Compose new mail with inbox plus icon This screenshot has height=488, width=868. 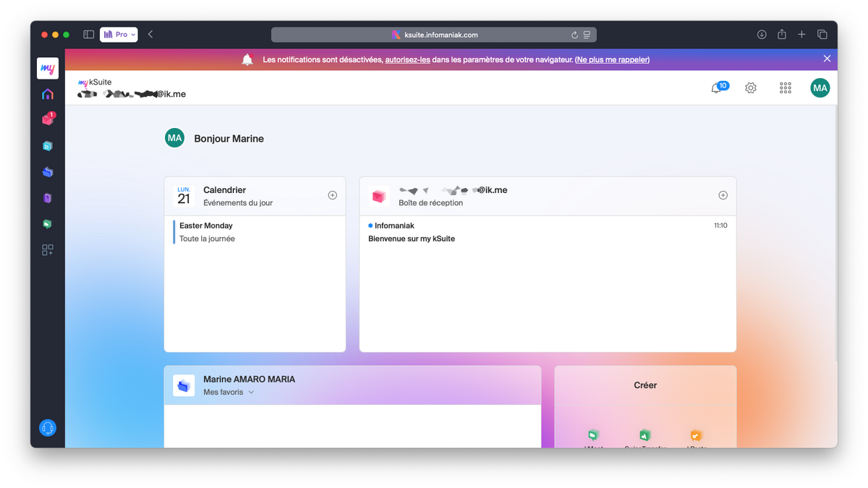click(x=723, y=195)
